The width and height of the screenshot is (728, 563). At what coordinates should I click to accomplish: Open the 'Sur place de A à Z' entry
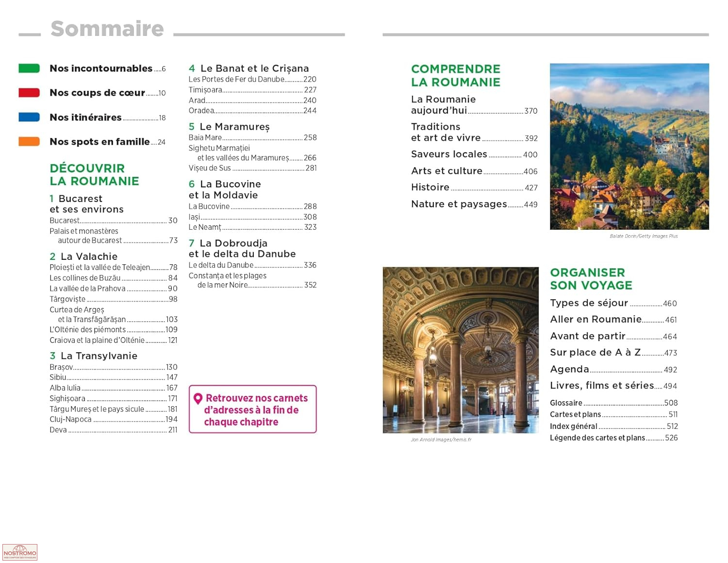613,353
